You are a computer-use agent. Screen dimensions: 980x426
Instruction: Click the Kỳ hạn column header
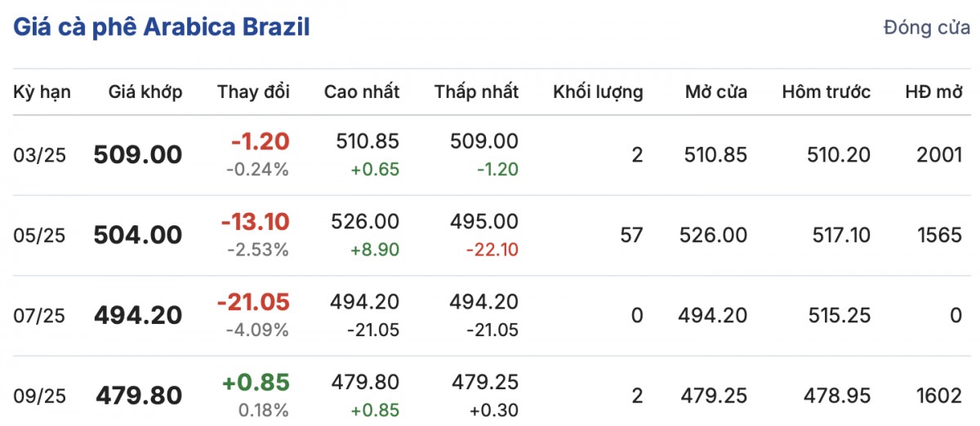click(42, 92)
